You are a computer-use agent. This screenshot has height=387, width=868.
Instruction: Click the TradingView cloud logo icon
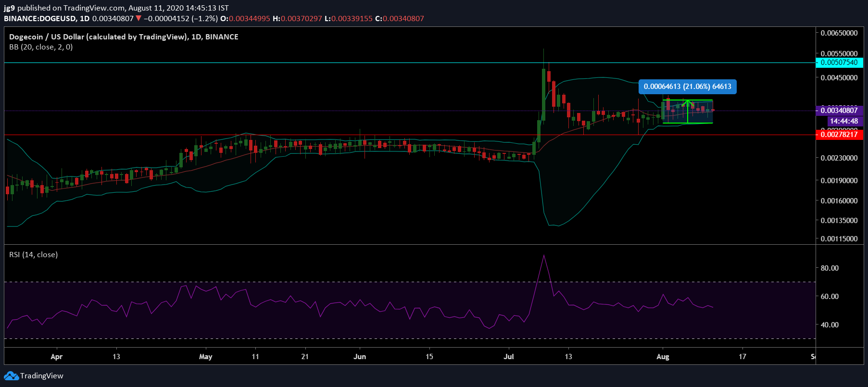[11, 376]
